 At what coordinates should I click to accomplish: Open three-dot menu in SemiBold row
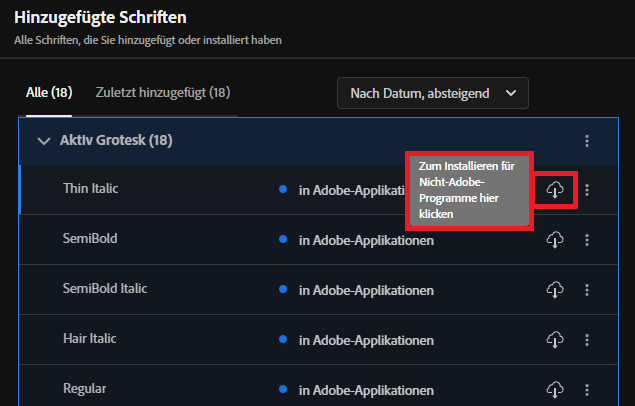[x=587, y=240]
